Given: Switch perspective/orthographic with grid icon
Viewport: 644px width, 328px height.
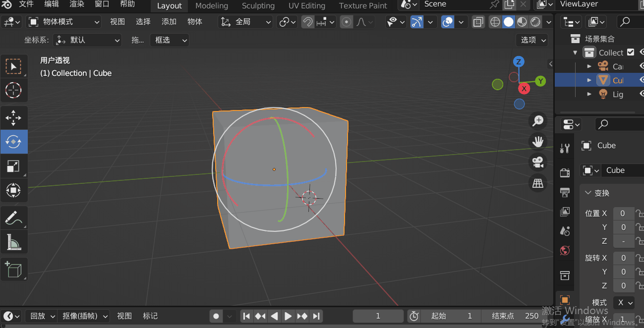Looking at the screenshot, I should tap(538, 183).
